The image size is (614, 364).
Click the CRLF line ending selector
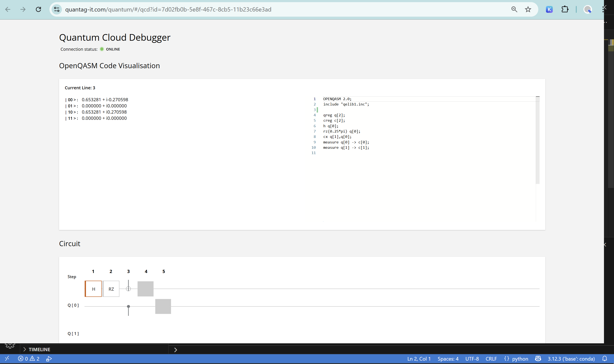pyautogui.click(x=491, y=359)
